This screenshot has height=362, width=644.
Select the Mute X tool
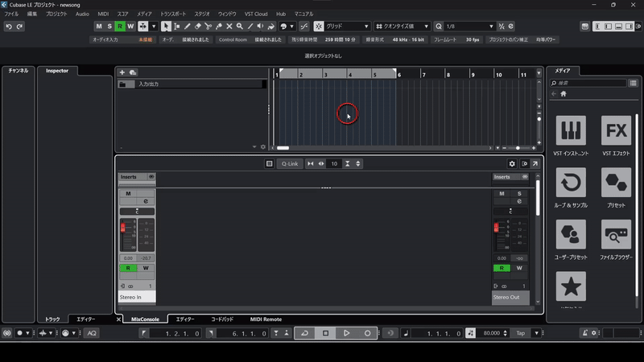[229, 27]
